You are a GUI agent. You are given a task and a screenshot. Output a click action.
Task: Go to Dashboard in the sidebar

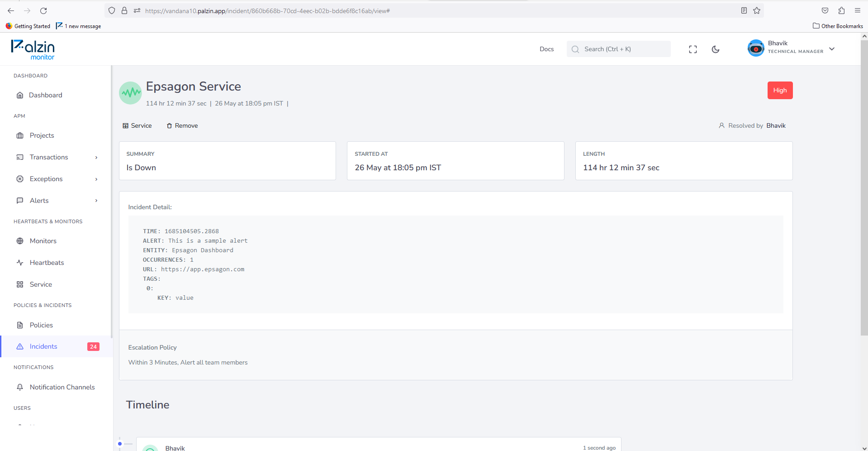tap(45, 95)
